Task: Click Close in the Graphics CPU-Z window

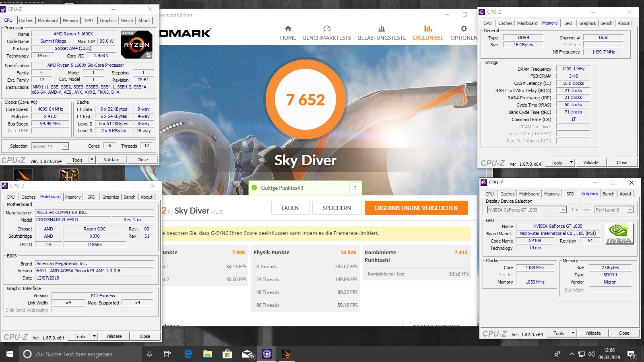Action: (624, 333)
